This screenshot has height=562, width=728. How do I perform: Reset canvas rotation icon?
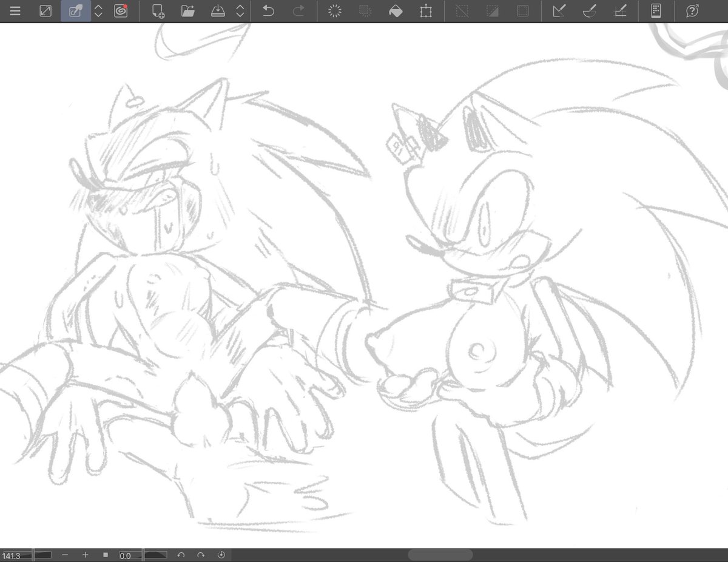pos(221,555)
